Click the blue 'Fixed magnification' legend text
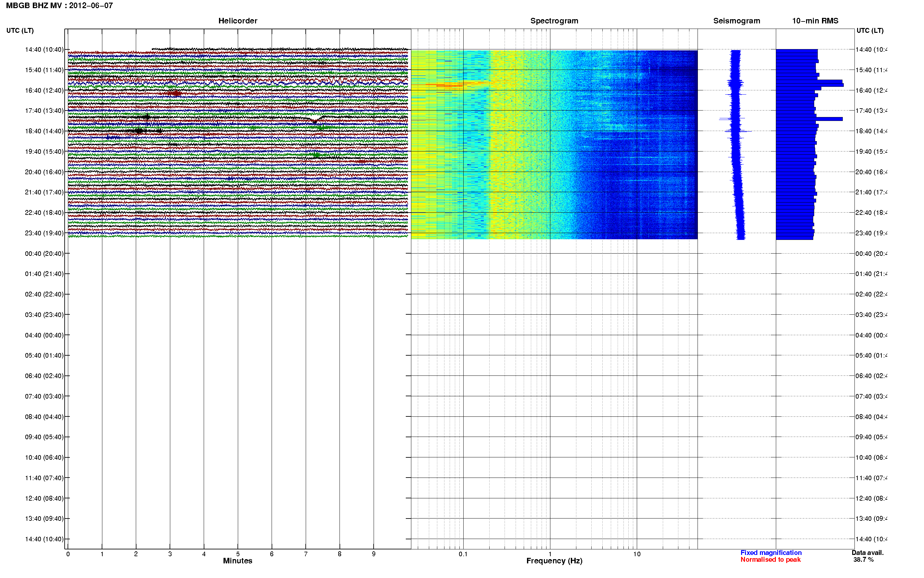 (771, 553)
